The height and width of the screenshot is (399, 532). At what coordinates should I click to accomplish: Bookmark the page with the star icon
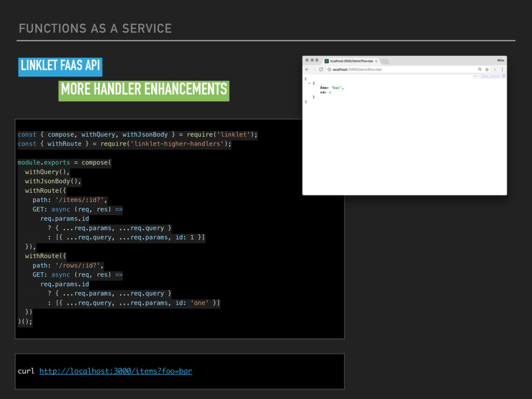[487, 70]
